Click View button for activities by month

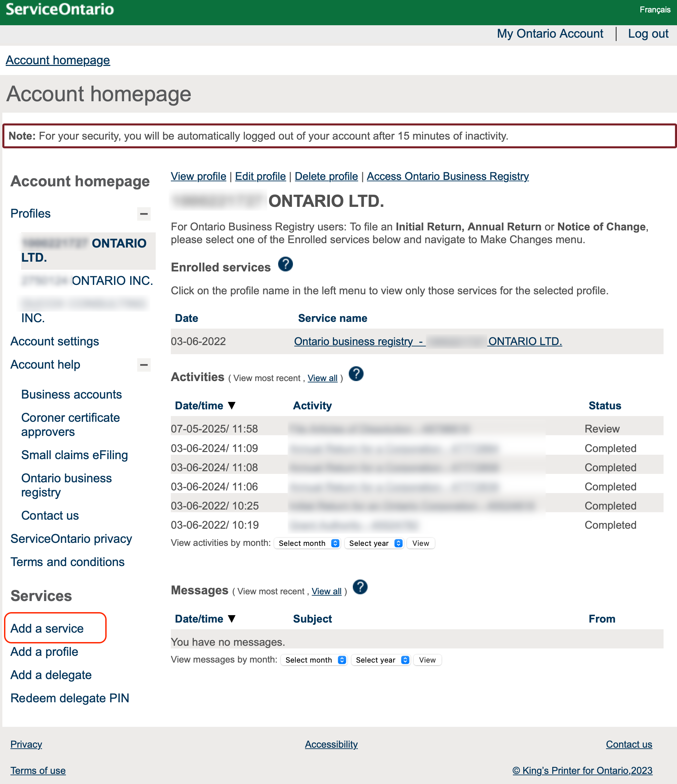pyautogui.click(x=421, y=543)
